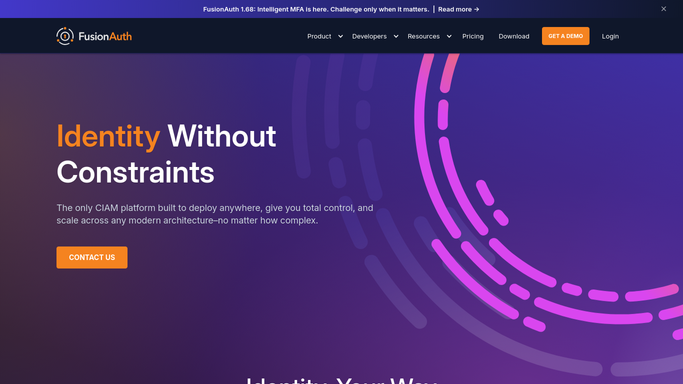Go to the Download page

(514, 36)
